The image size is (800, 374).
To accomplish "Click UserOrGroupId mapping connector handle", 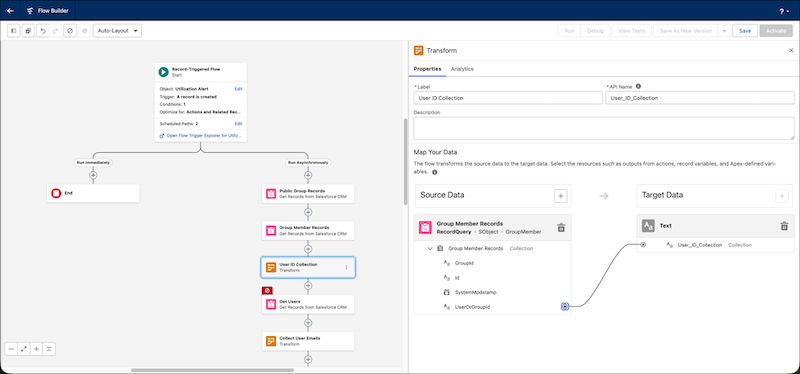I will tap(564, 307).
